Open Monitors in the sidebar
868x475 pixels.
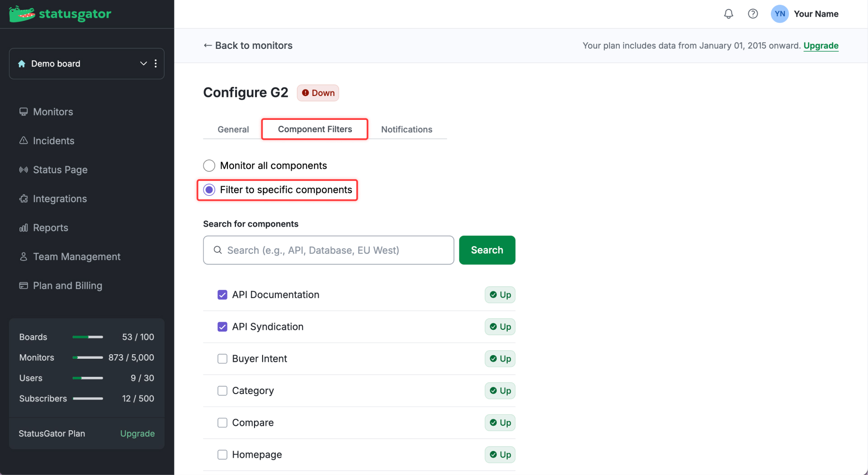53,112
